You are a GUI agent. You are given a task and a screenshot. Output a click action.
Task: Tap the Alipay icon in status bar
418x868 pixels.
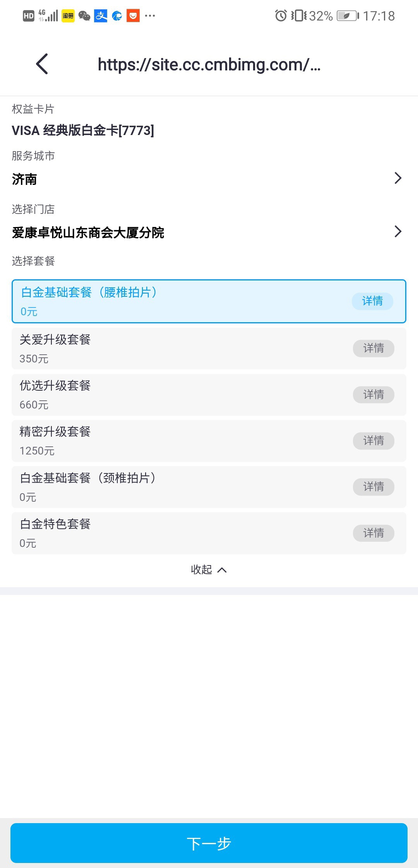coord(101,16)
